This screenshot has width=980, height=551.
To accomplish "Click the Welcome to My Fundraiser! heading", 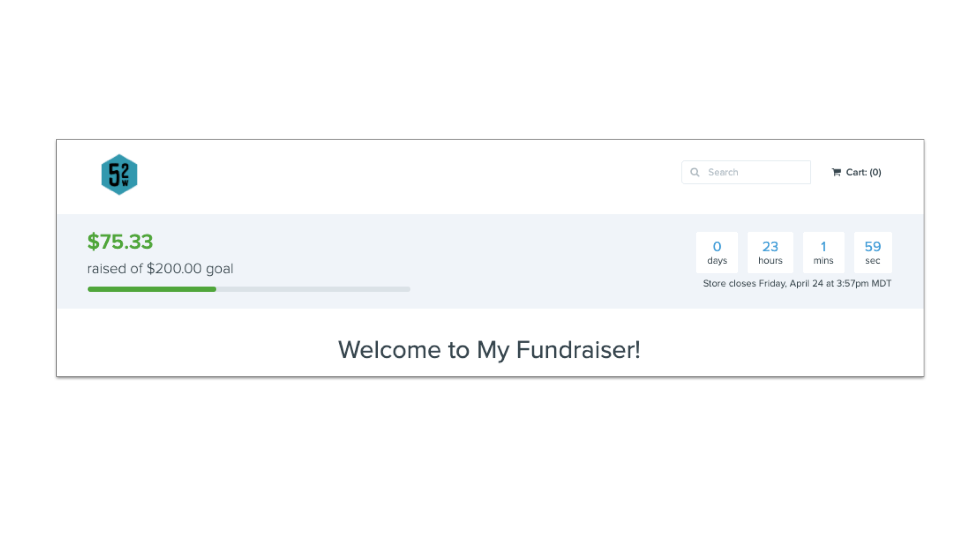I will click(489, 350).
